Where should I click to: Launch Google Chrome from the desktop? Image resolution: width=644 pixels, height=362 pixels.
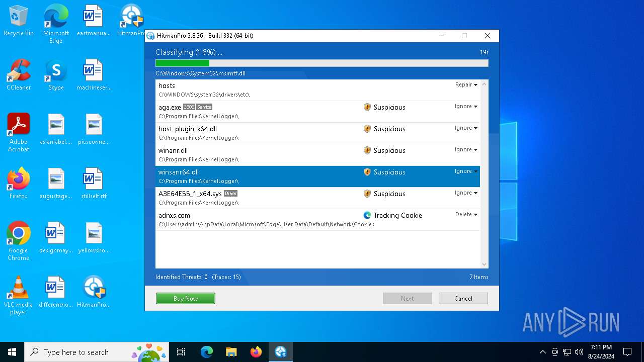pos(19,241)
